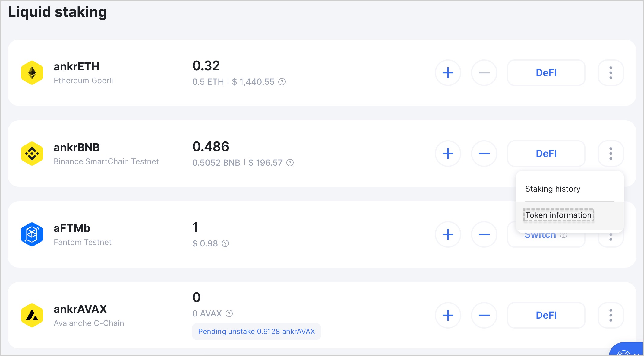Screen dimensions: 644x356
Task: Click Ethereum Goerli network label
Action: click(x=83, y=81)
